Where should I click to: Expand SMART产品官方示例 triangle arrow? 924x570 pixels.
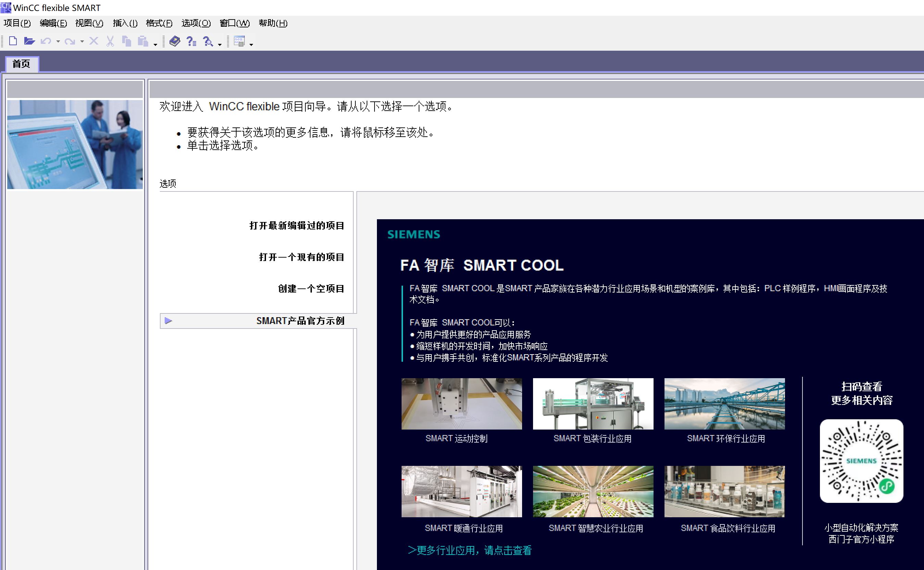coord(168,321)
